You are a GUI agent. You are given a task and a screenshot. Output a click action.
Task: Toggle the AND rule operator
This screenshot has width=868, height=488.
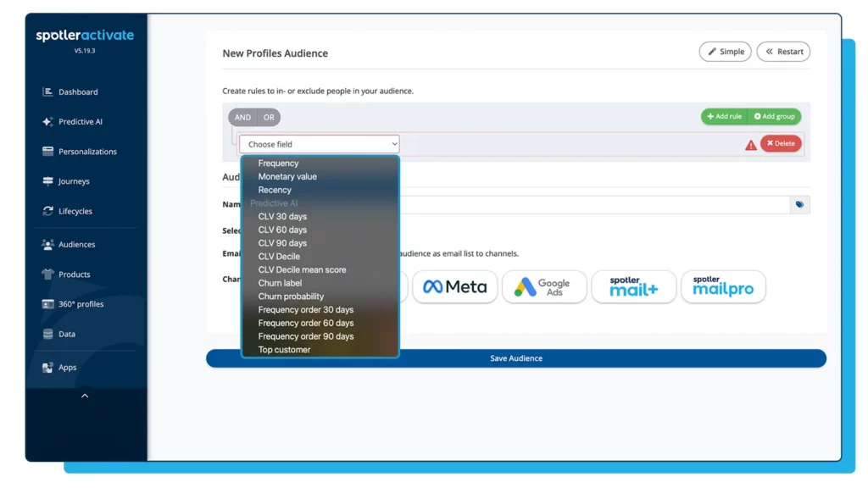[242, 117]
